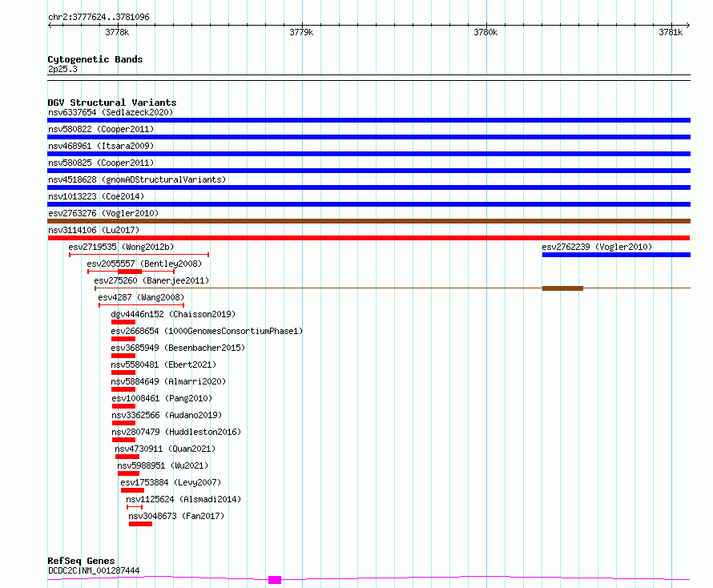713x588 pixels.
Task: Select nsv1013223 (Coe2014) variant
Action: pos(96,196)
